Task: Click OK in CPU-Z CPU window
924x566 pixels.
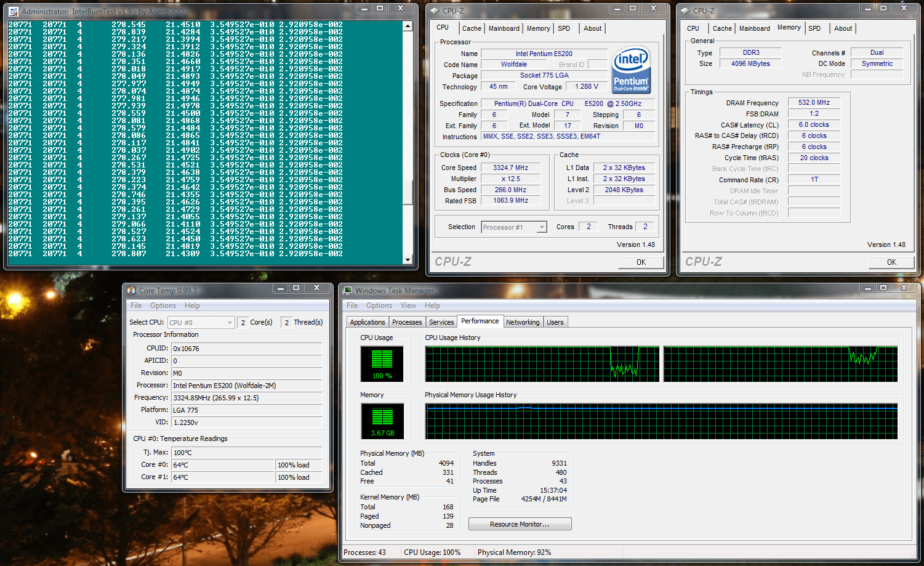Action: tap(641, 262)
